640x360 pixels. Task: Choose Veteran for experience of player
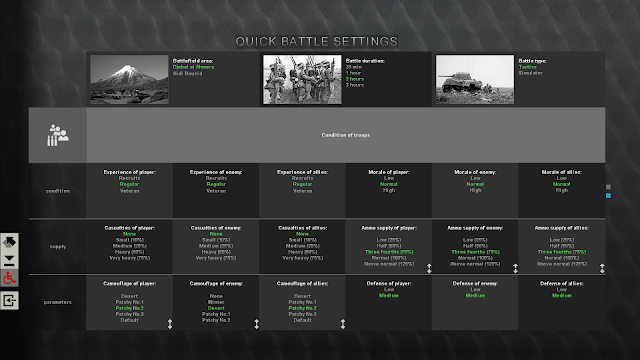129,191
